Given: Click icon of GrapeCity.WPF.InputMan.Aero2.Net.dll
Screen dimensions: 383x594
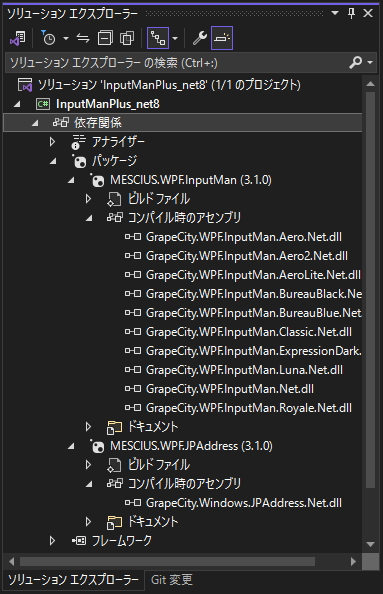Looking at the screenshot, I should point(133,256).
